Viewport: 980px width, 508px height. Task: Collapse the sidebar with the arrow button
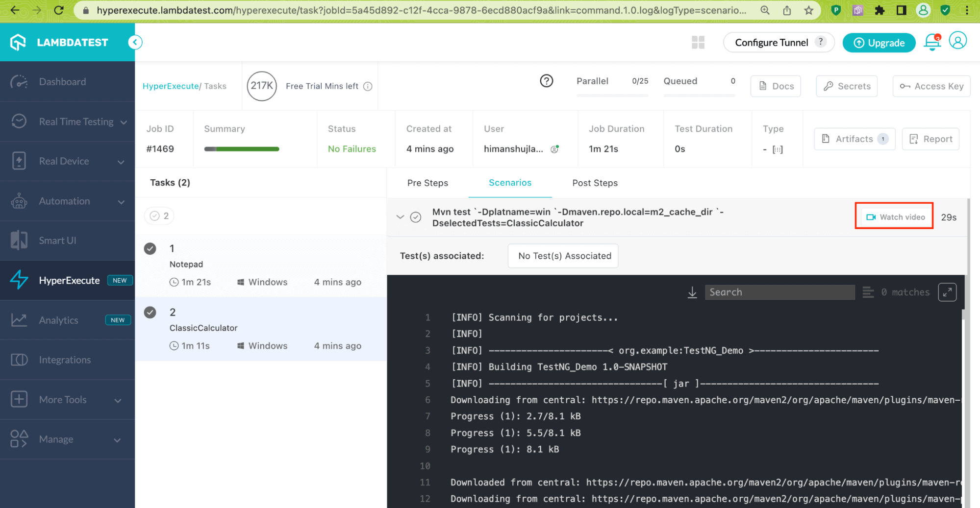(135, 43)
